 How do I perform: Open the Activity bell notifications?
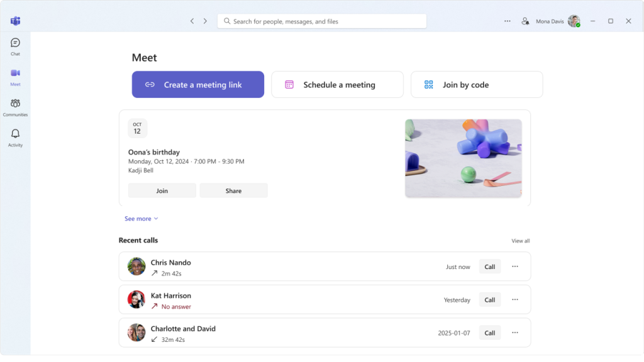(x=15, y=137)
